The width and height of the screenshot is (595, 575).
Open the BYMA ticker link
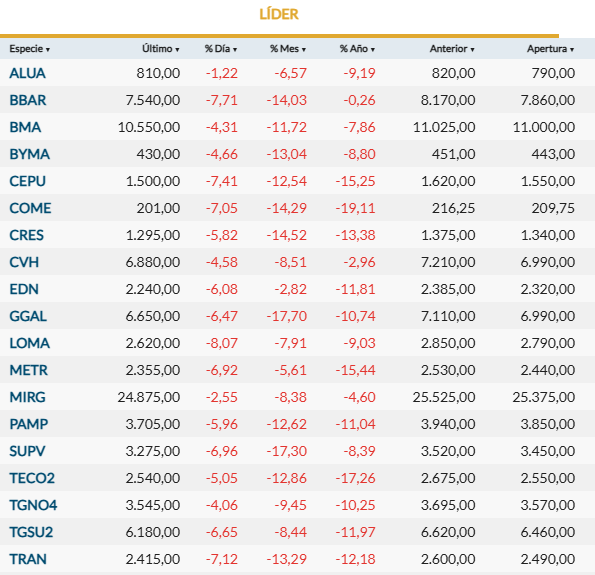tap(30, 154)
